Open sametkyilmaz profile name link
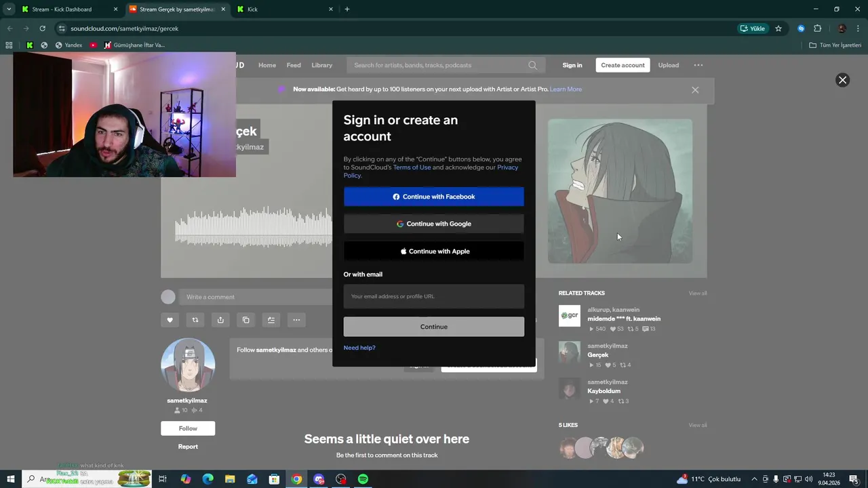Screen dimensions: 868x488 pos(187,401)
